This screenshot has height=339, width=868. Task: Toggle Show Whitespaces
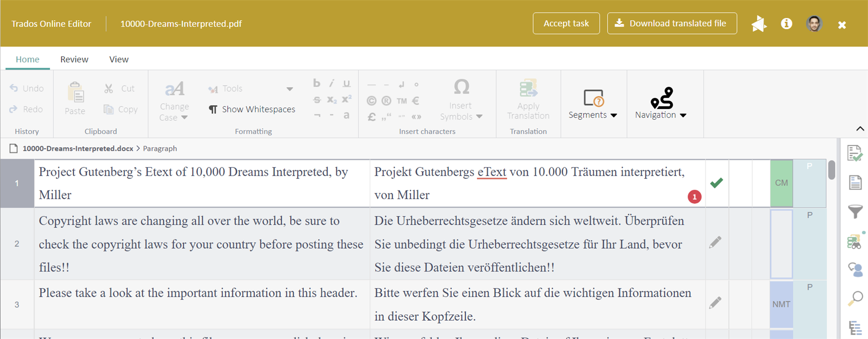click(x=252, y=109)
